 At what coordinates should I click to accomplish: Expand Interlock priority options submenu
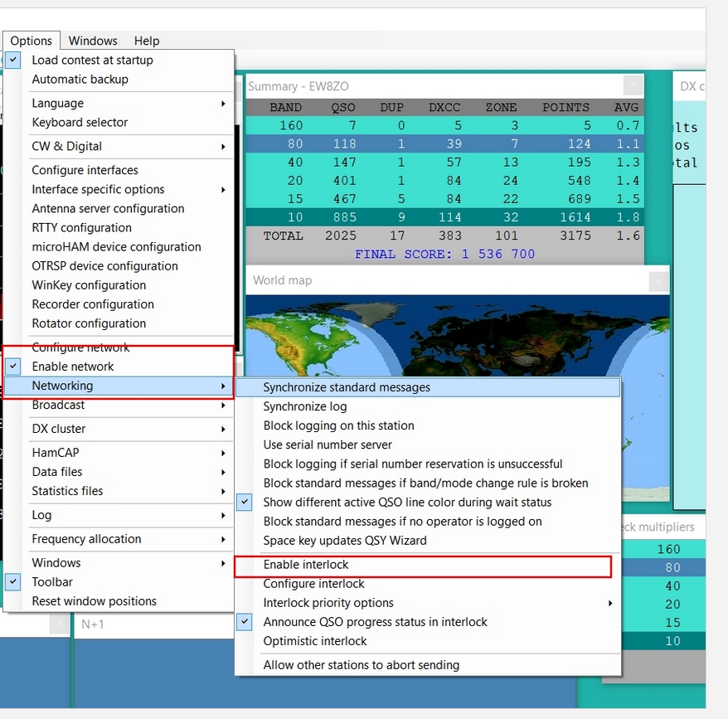click(x=328, y=603)
